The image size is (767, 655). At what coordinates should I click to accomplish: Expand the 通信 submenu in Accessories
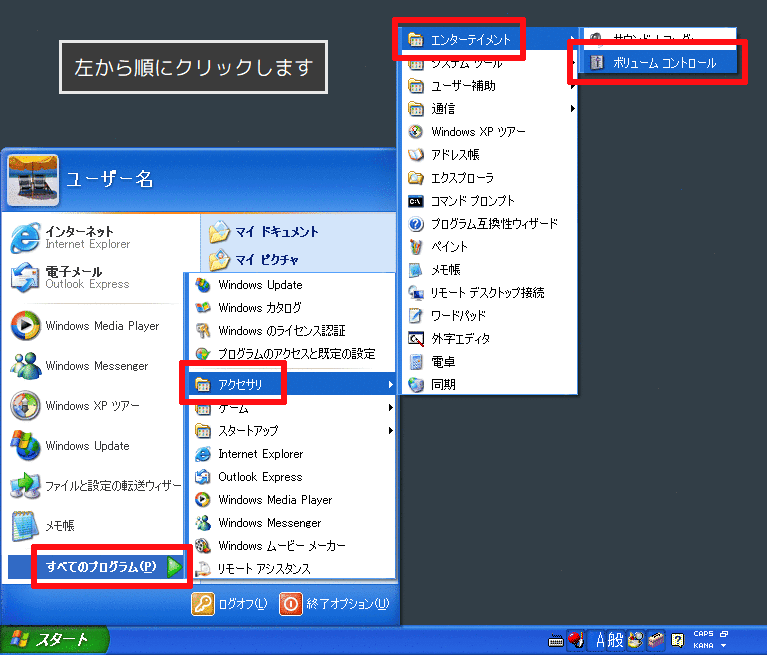[x=490, y=108]
